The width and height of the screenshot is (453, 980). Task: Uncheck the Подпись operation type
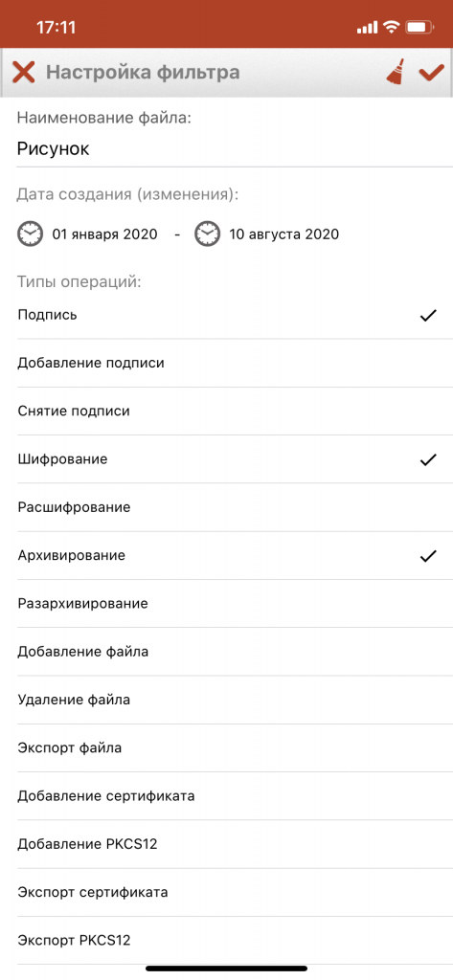[x=226, y=315]
